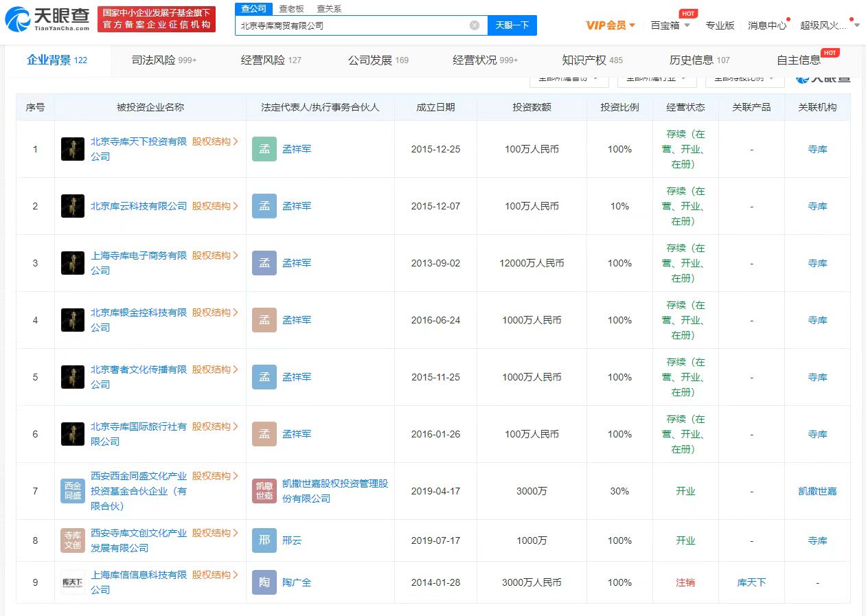Open 北京库云科技有限公司 company link
The width and height of the screenshot is (866, 616).
click(x=139, y=206)
